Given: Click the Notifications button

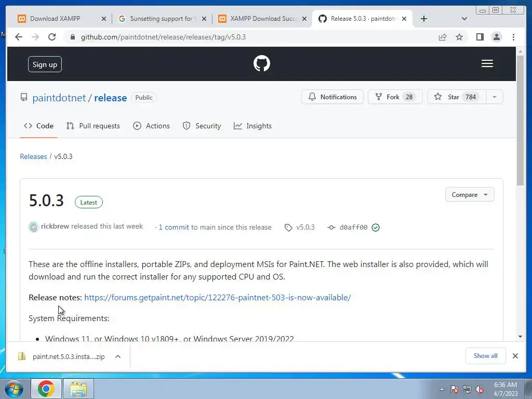Looking at the screenshot, I should coord(332,97).
